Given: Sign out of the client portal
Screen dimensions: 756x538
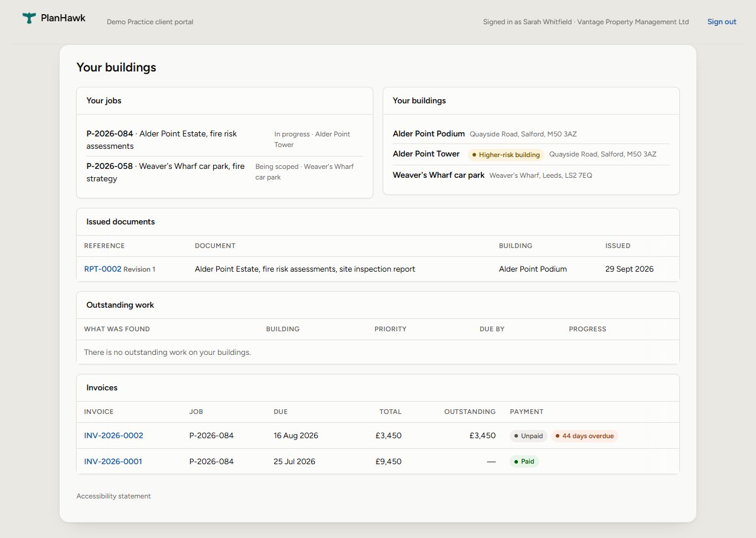Looking at the screenshot, I should tap(722, 22).
